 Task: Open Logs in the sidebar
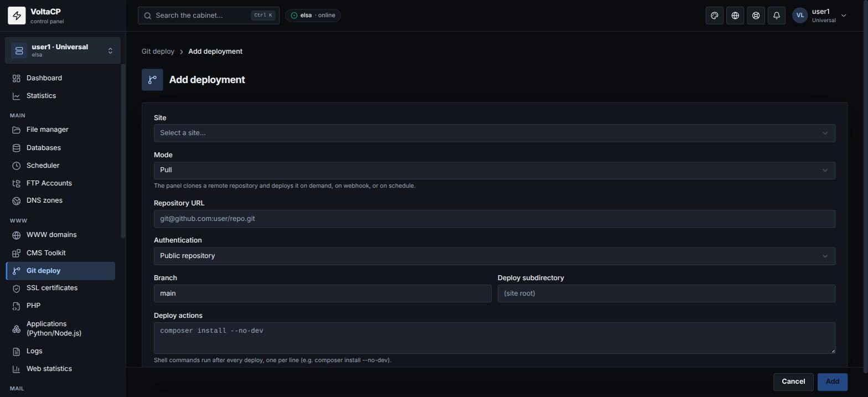[x=60, y=351]
